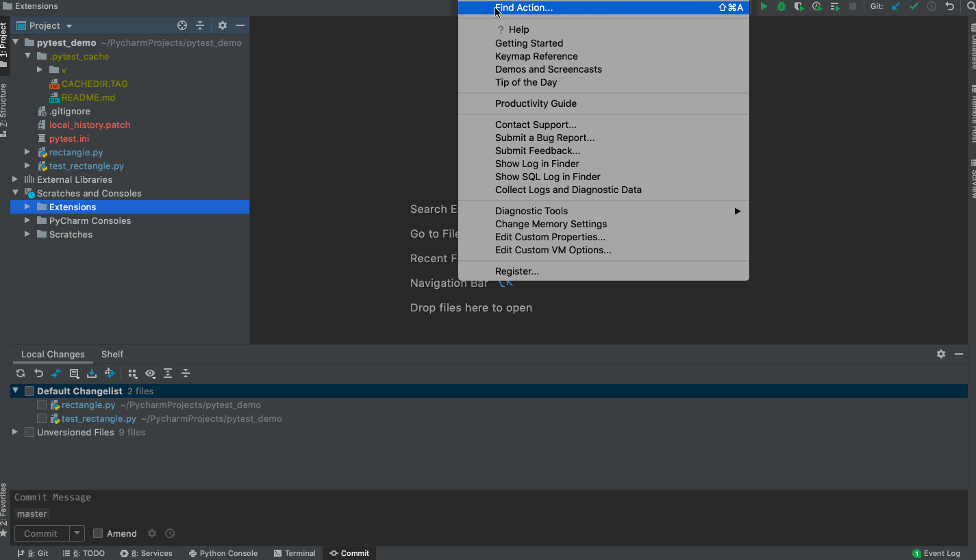Run with Coverage shield icon

(799, 6)
